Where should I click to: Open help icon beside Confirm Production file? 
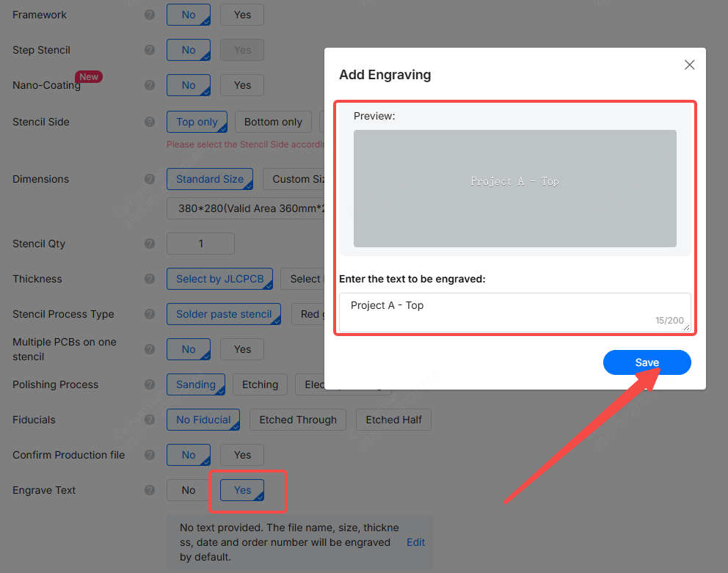pyautogui.click(x=150, y=456)
